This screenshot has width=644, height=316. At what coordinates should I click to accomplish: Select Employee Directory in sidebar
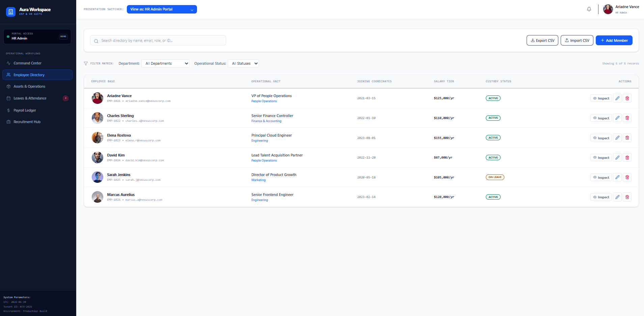[37, 75]
